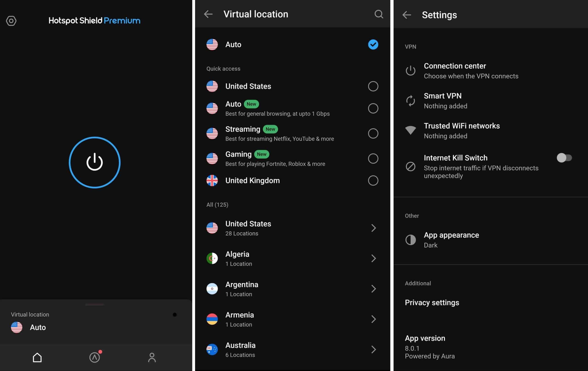The height and width of the screenshot is (371, 588).
Task: Click the 'Powered by Aura' text
Action: tap(430, 356)
